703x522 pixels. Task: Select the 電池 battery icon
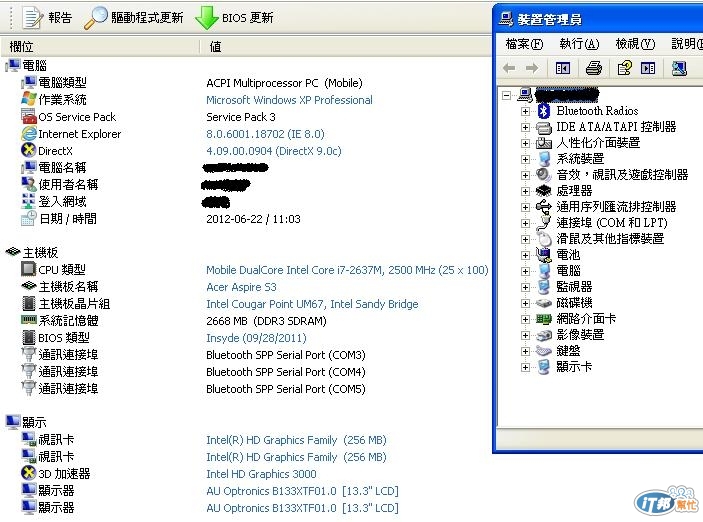(x=544, y=255)
